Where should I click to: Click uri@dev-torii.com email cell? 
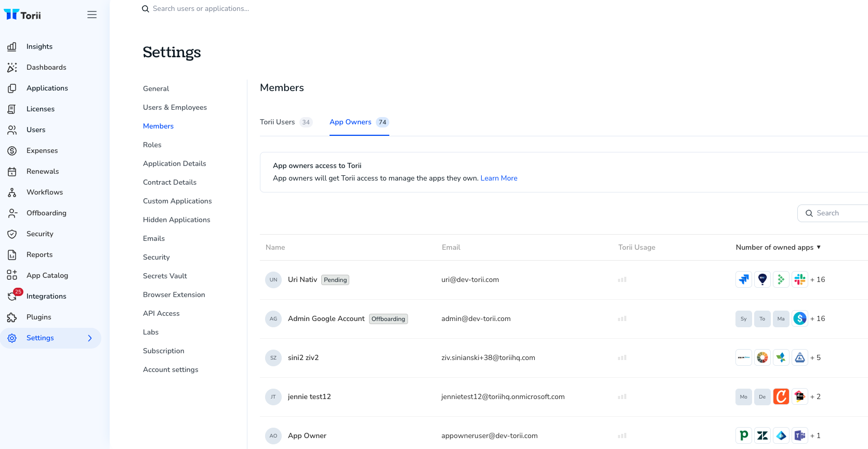click(x=470, y=280)
